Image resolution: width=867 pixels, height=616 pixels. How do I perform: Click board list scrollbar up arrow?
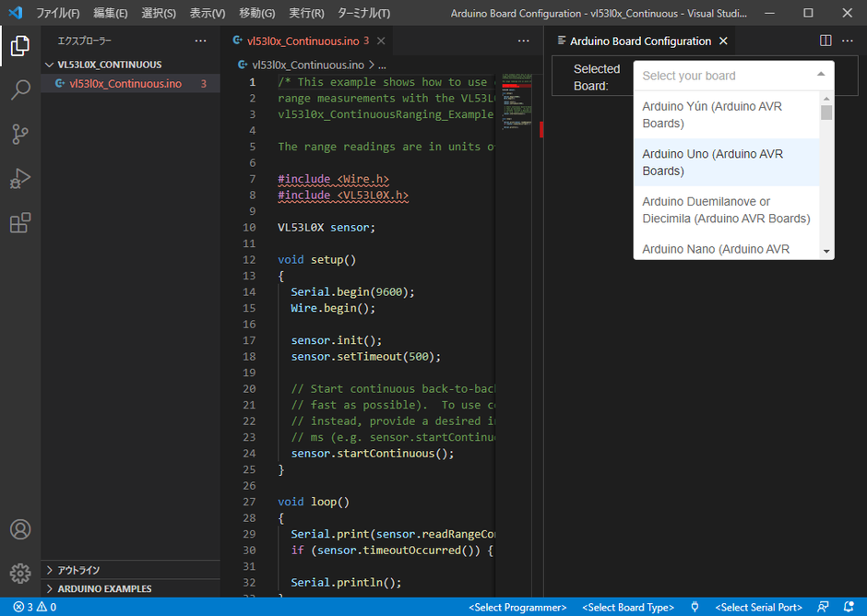[826, 99]
